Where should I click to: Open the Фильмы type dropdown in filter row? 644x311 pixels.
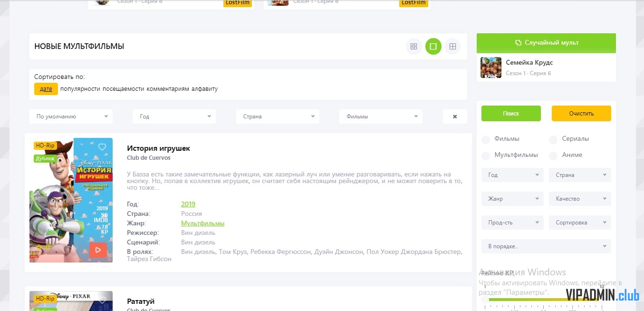coord(381,117)
